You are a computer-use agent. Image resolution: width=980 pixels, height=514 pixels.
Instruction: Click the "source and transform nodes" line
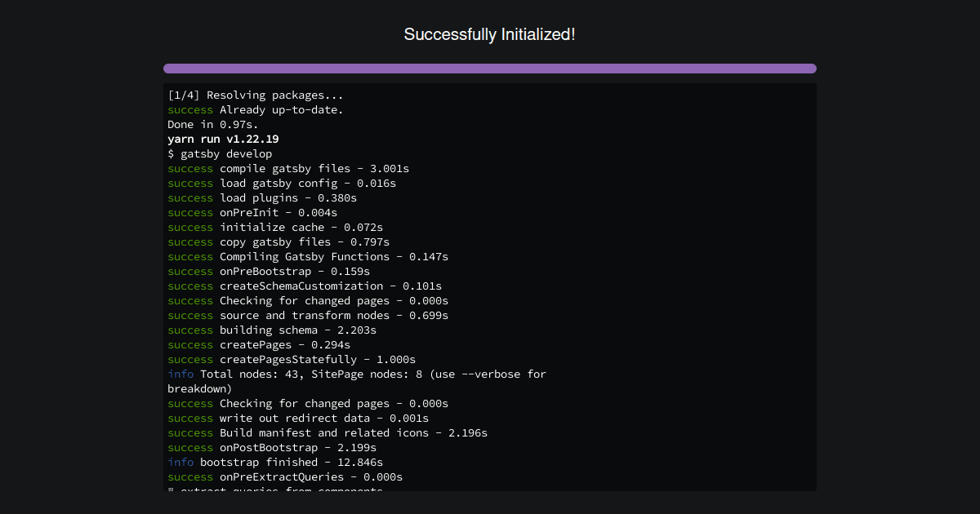click(x=308, y=316)
